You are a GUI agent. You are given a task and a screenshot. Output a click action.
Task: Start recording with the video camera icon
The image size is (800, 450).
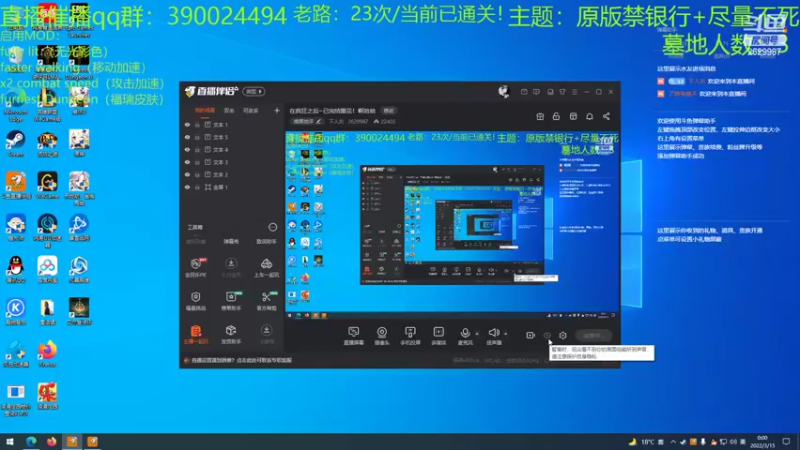(x=530, y=335)
